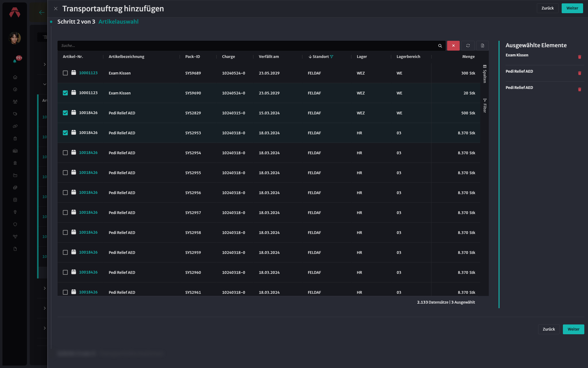Open the Filter side panel

coord(485,106)
